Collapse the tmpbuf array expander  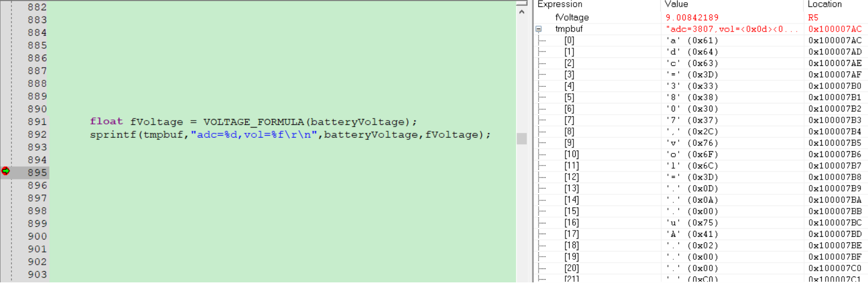tap(539, 29)
